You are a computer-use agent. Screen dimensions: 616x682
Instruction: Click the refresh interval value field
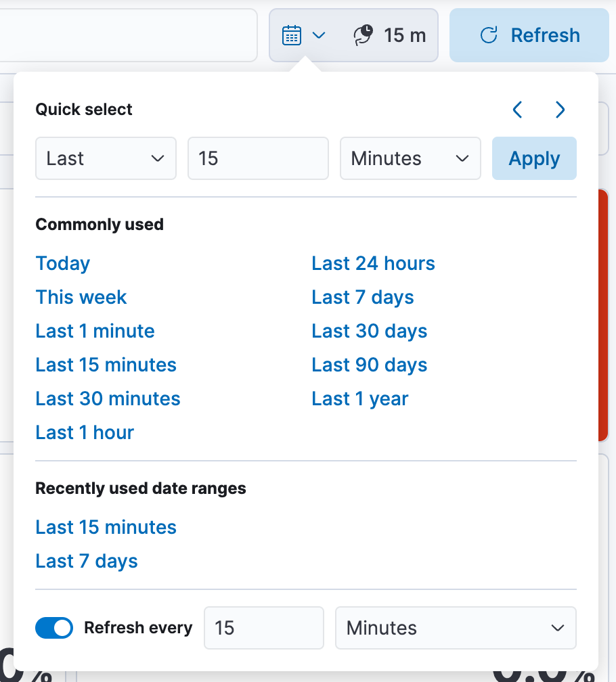(x=263, y=628)
